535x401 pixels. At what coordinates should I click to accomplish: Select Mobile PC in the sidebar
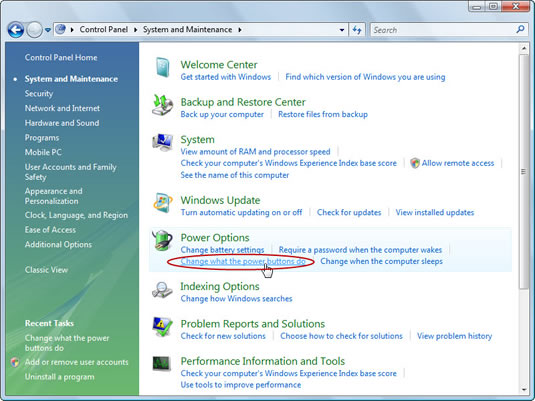click(43, 152)
